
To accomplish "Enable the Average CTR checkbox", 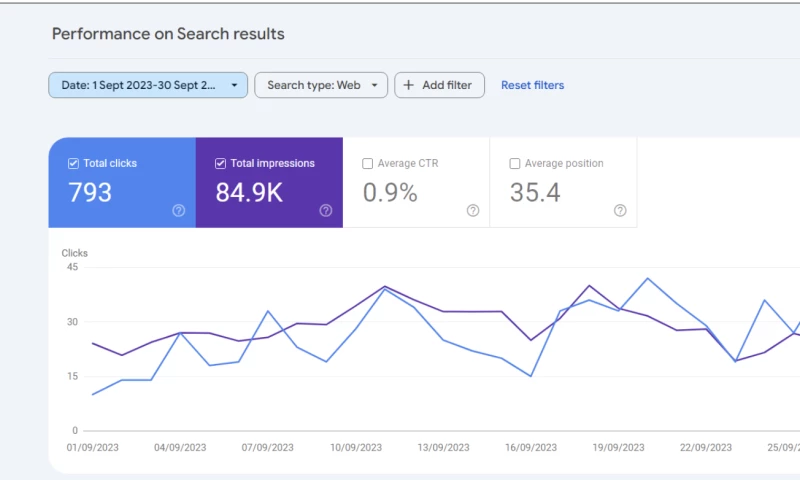I will point(368,163).
